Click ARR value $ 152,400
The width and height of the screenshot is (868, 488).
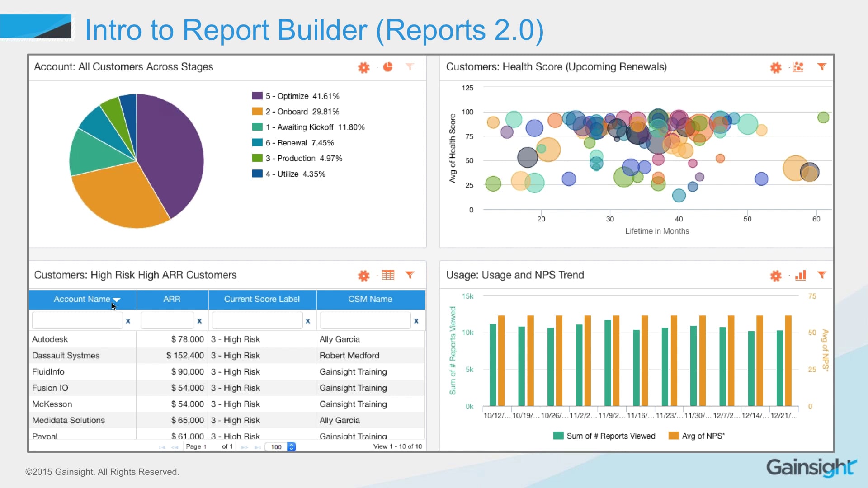tap(185, 356)
